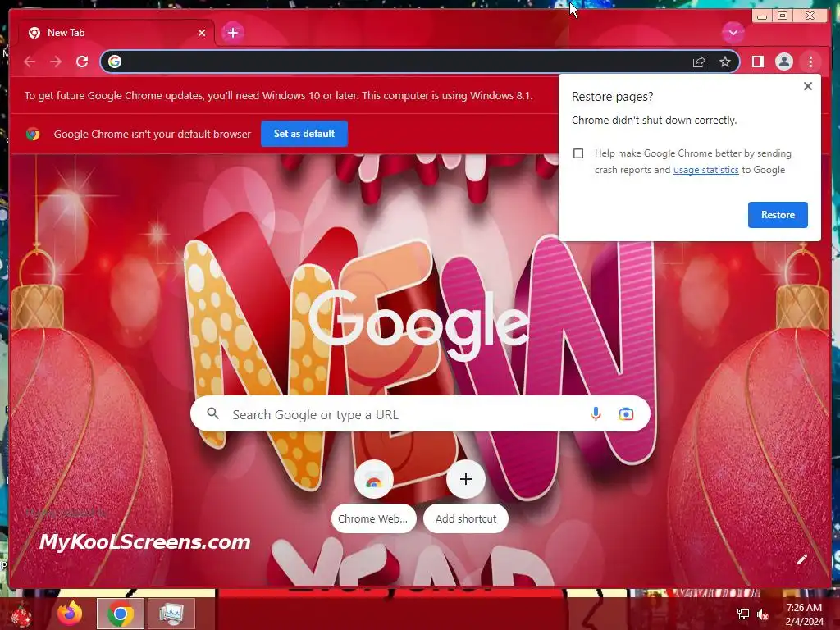Go back with the back arrow
Screen dimensions: 840x630
(30, 62)
